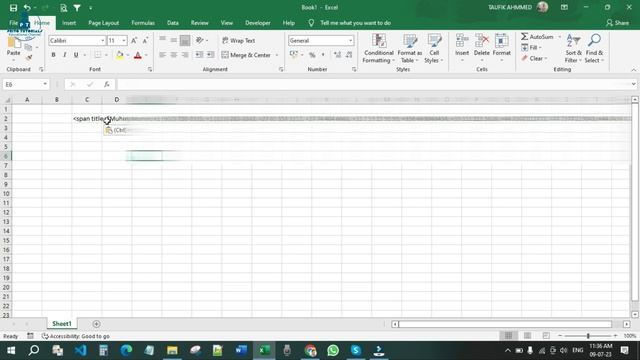Center the cell text horizontally
Viewport: 640px width, 360px height.
pyautogui.click(x=174, y=55)
